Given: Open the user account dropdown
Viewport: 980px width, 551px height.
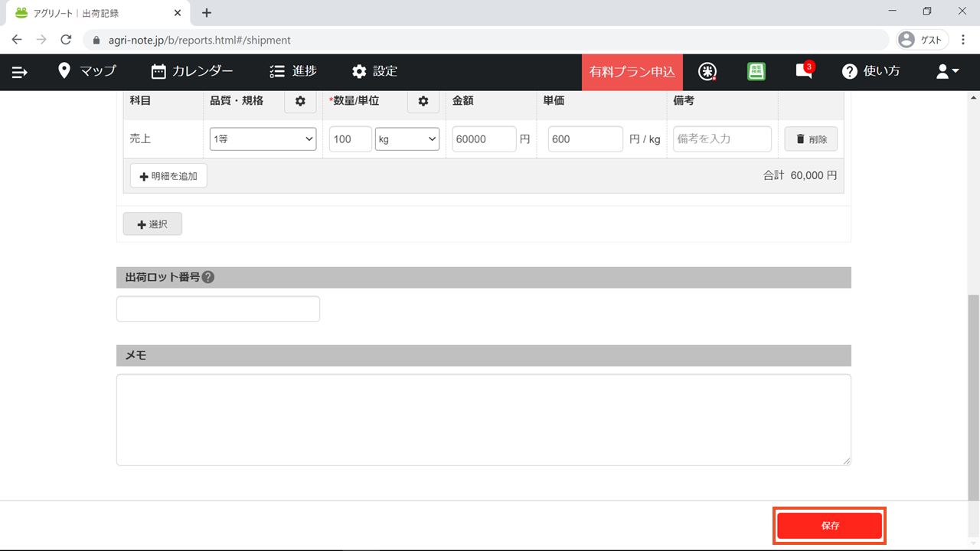Looking at the screenshot, I should [x=948, y=71].
